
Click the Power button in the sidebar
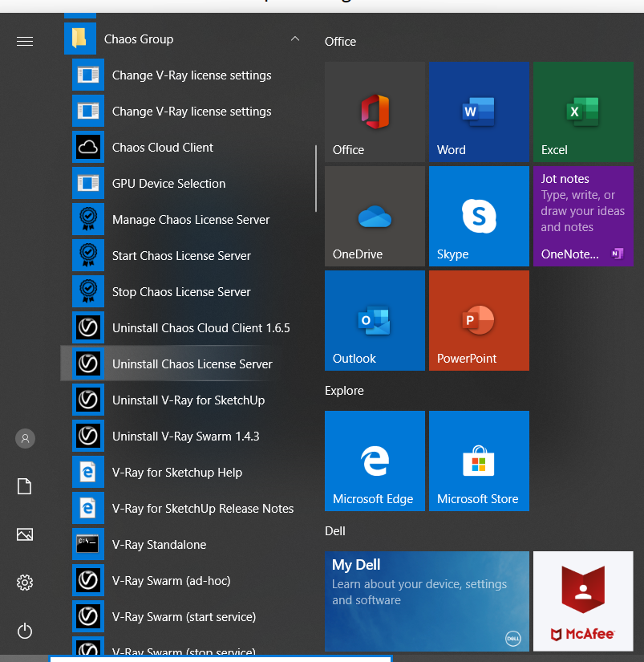(x=25, y=631)
